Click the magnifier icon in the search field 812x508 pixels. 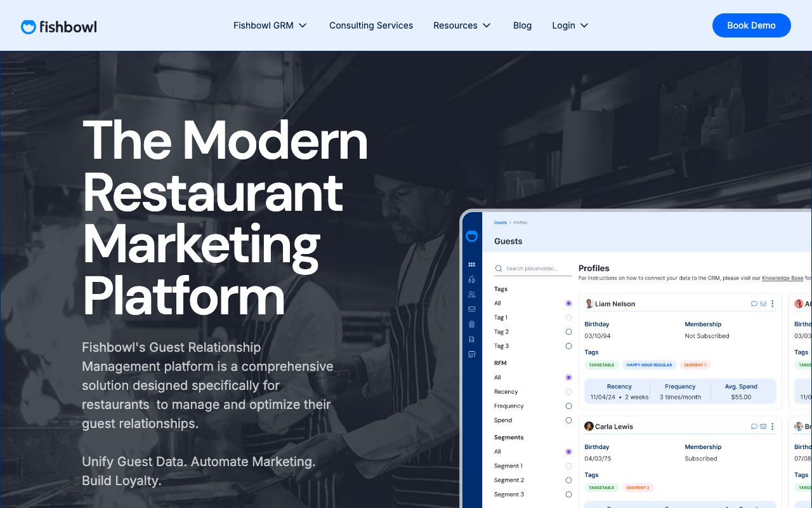pos(499,269)
